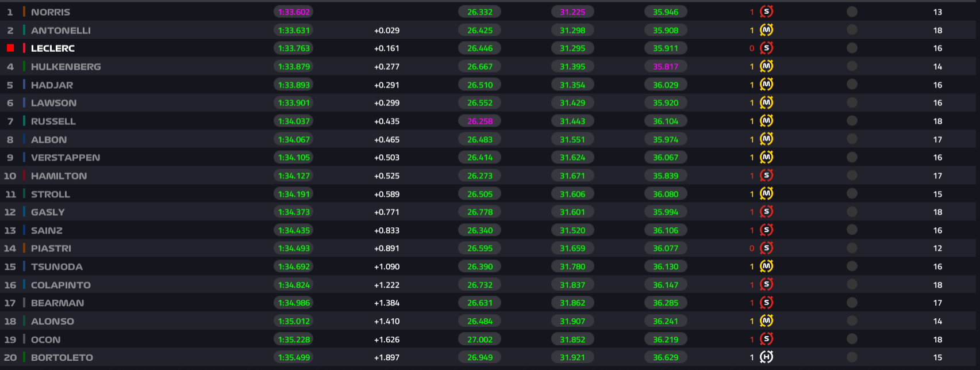Click Piastri's soft tyre icon
The width and height of the screenshot is (980, 370).
click(x=766, y=248)
